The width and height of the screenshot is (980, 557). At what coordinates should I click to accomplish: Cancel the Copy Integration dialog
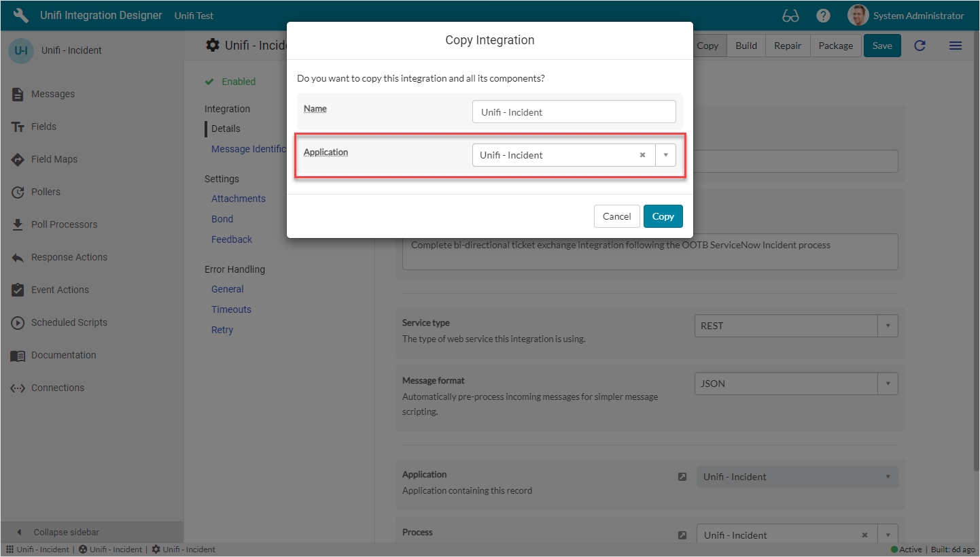(616, 216)
